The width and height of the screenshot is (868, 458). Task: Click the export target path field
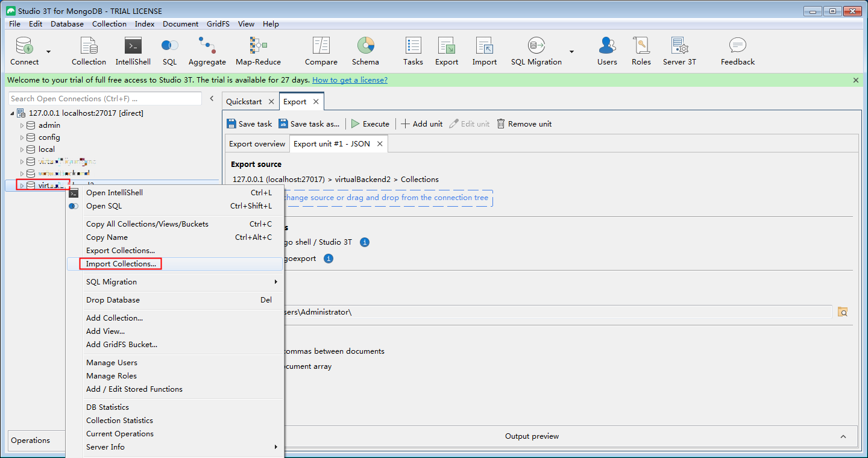coord(558,312)
